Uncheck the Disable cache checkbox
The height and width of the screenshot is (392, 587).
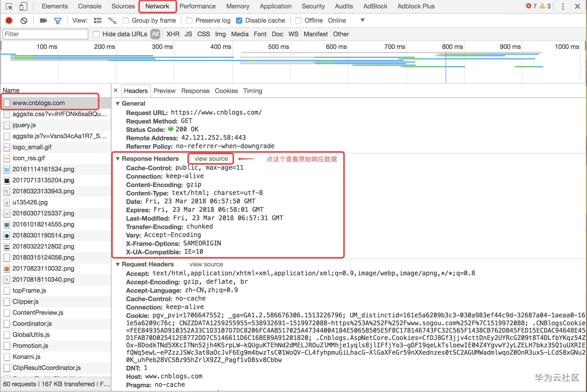click(x=239, y=20)
